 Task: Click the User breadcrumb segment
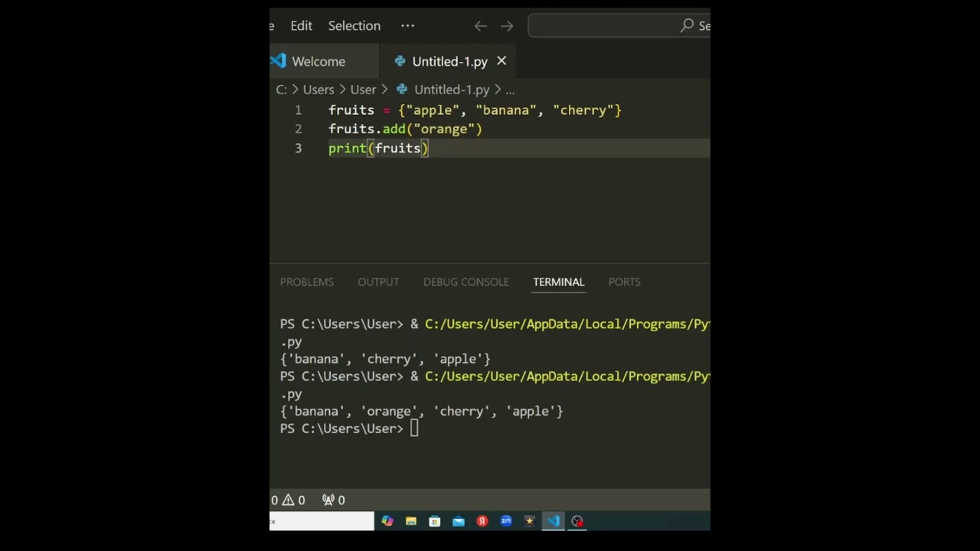(x=363, y=90)
